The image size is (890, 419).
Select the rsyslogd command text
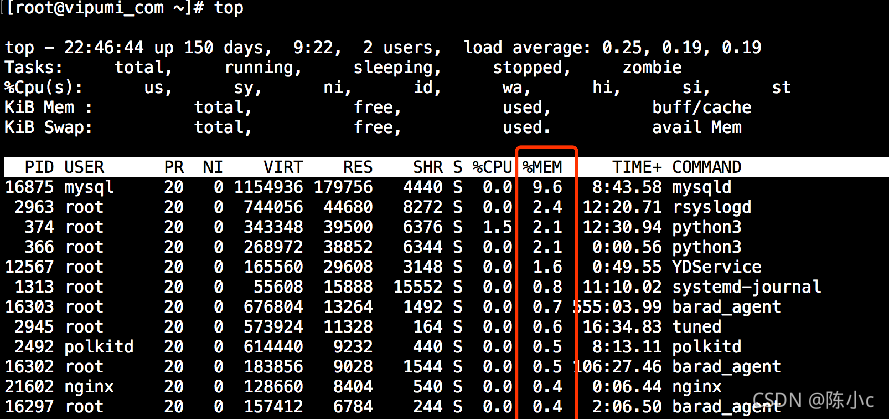tap(712, 207)
